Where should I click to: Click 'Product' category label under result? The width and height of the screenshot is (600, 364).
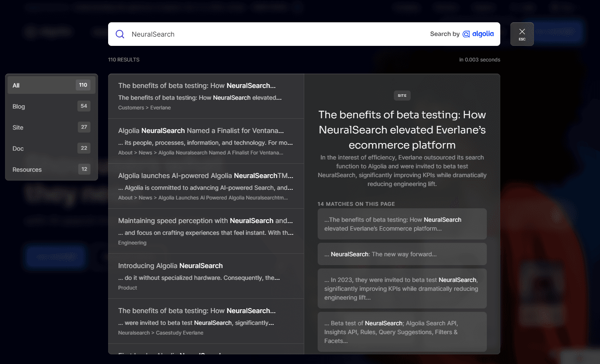(127, 288)
